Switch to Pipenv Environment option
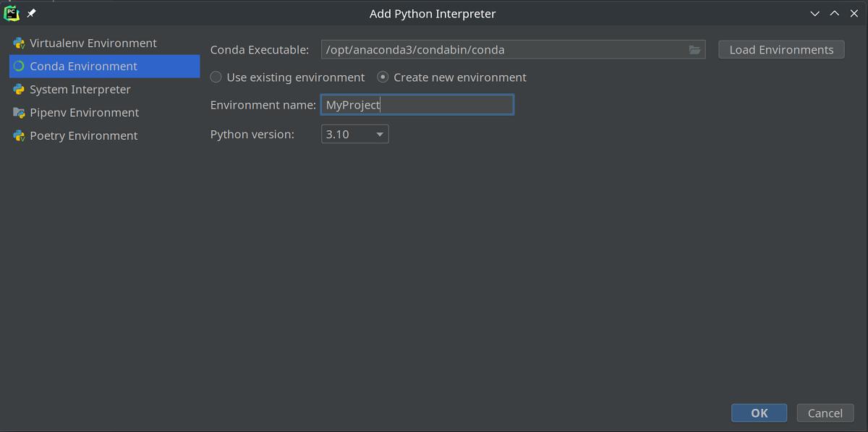The height and width of the screenshot is (432, 868). click(83, 112)
